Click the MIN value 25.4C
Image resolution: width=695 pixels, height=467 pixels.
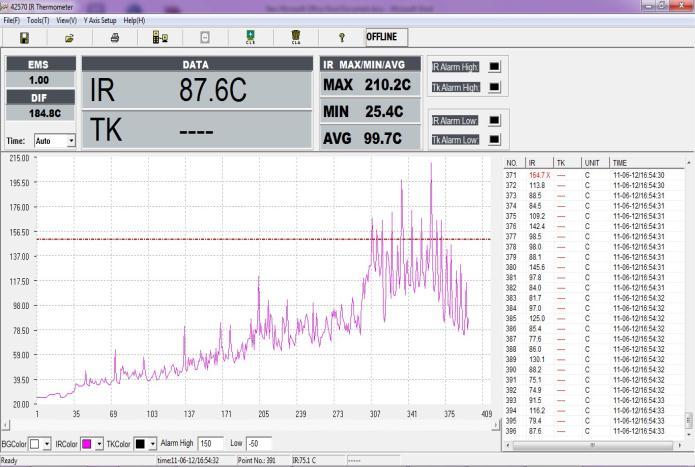coord(384,112)
